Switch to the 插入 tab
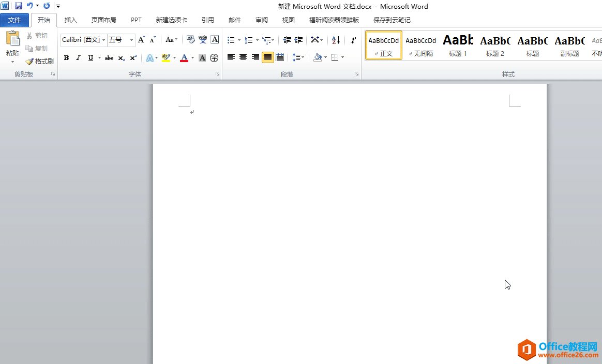Screen dimensions: 602x364 (71, 20)
